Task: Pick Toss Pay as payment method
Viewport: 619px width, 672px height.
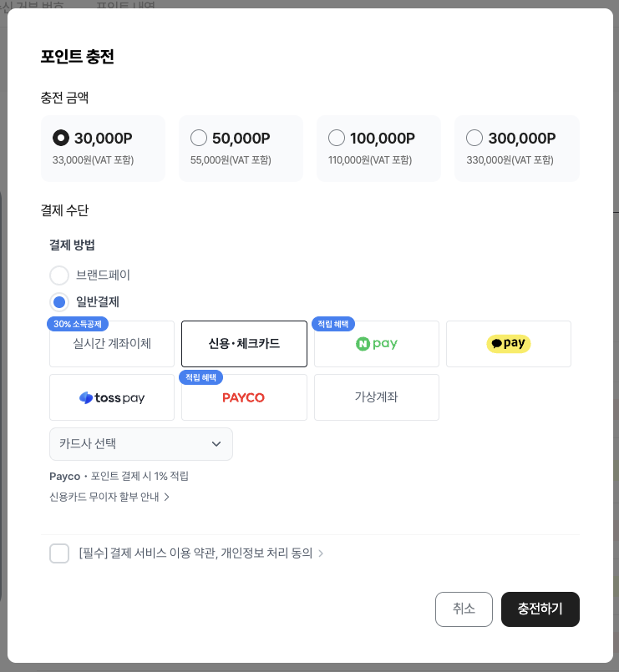Action: [x=112, y=397]
